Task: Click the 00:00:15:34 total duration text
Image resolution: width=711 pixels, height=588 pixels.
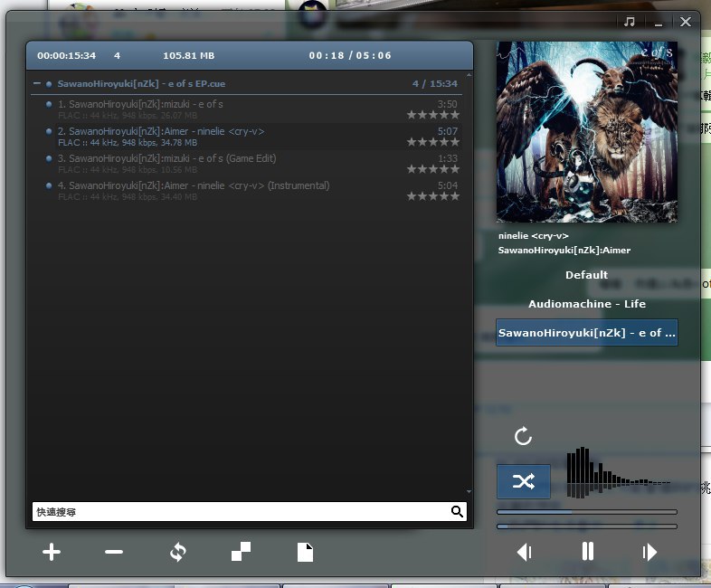Action: click(x=67, y=55)
